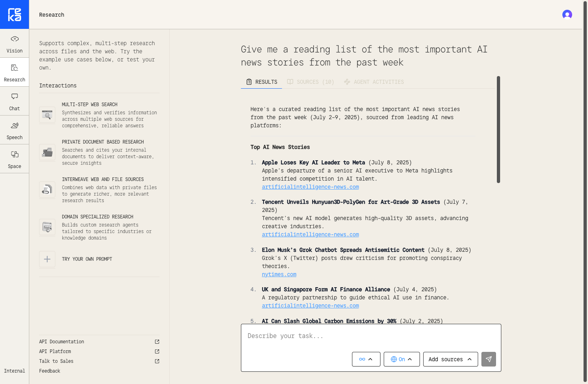This screenshot has height=384, width=588.
Task: Click the Interweave Web and File Sources icon
Action: tap(47, 190)
